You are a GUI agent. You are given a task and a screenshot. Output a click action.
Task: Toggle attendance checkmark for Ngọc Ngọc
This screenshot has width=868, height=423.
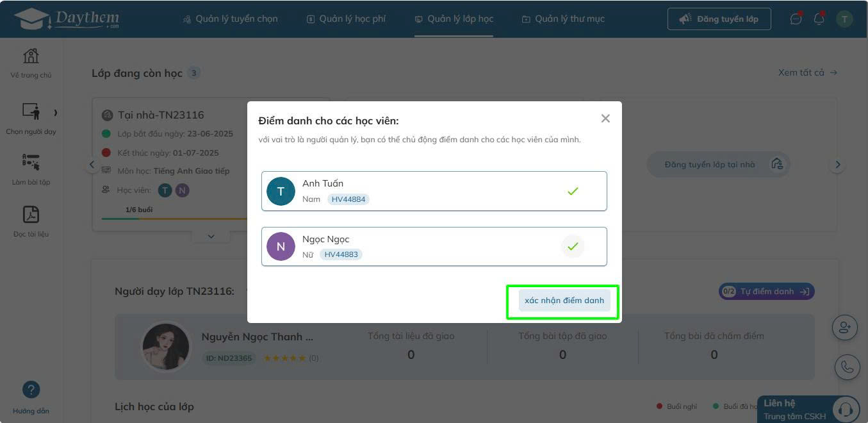[573, 246]
